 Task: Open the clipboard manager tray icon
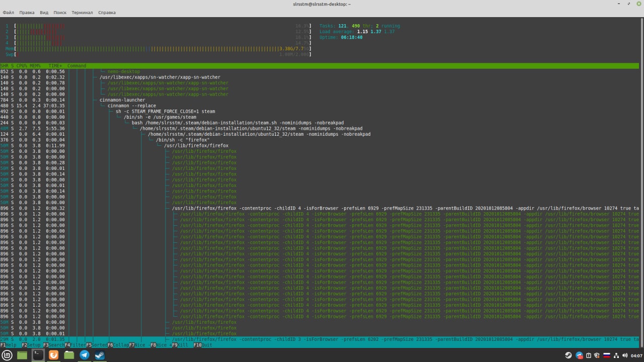(x=588, y=355)
